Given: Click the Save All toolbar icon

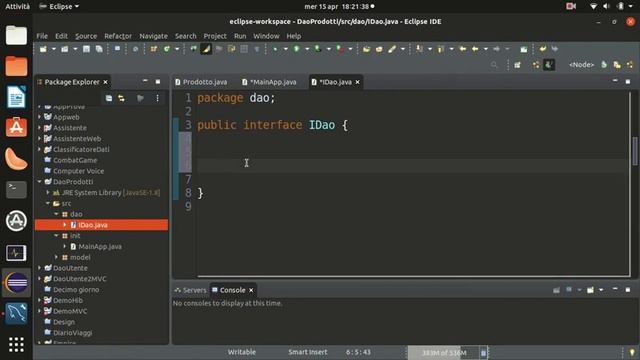Looking at the screenshot, I should 99,49.
